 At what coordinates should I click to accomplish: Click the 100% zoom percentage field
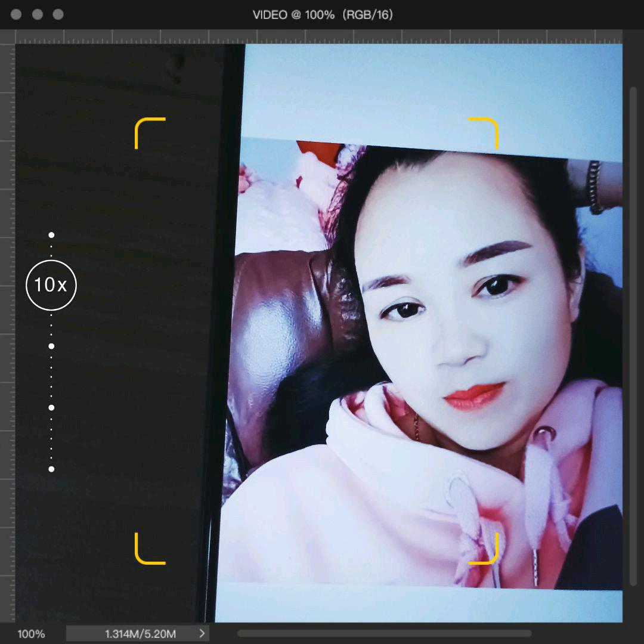point(31,633)
